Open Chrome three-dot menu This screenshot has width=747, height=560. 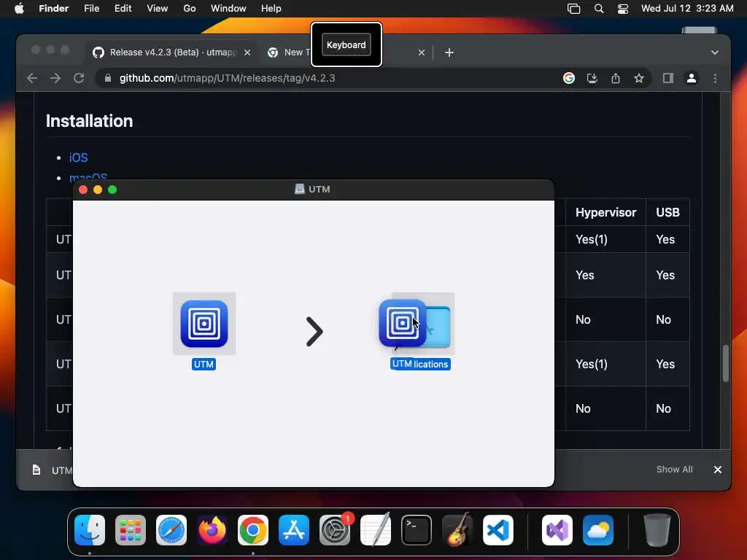715,78
